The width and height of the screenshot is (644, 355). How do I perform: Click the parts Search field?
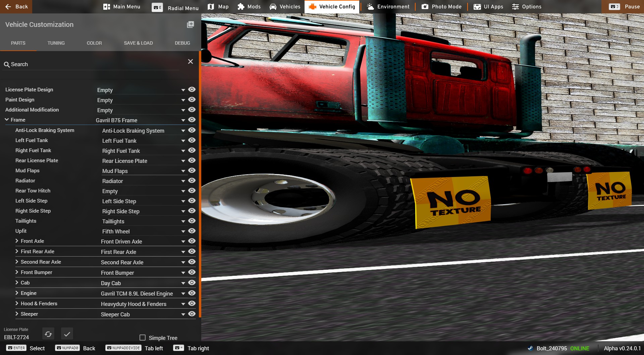(x=91, y=64)
